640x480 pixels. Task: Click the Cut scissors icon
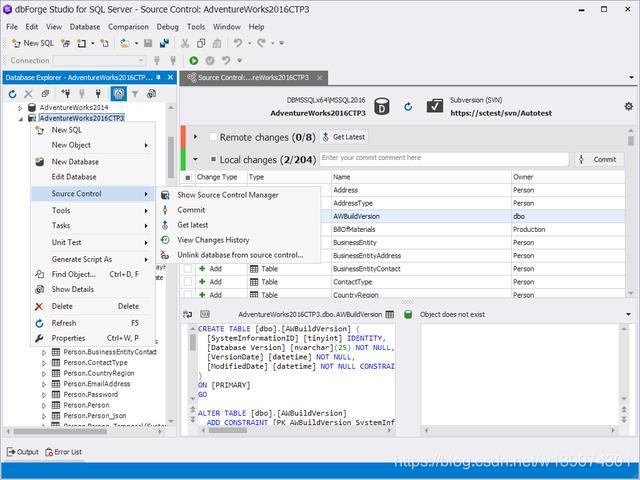185,43
